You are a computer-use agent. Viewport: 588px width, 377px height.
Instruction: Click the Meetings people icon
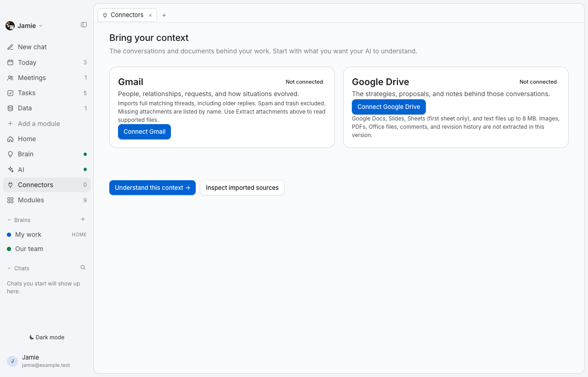[11, 78]
